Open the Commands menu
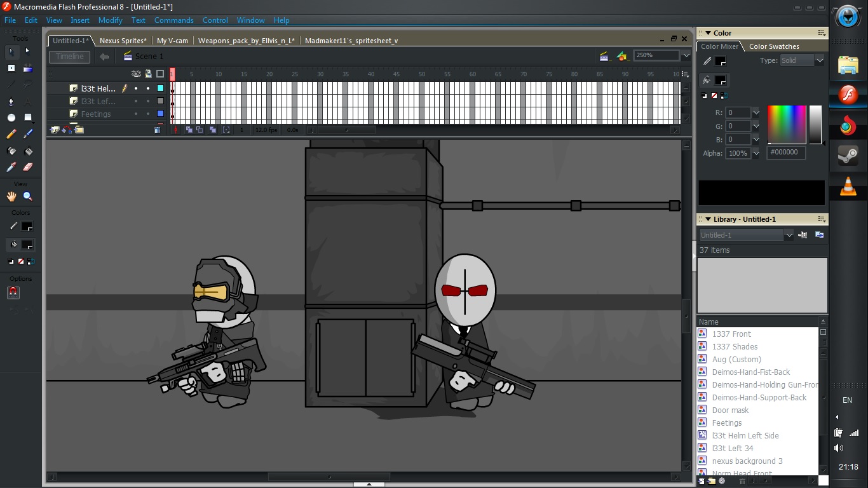Image resolution: width=868 pixels, height=488 pixels. [x=173, y=20]
